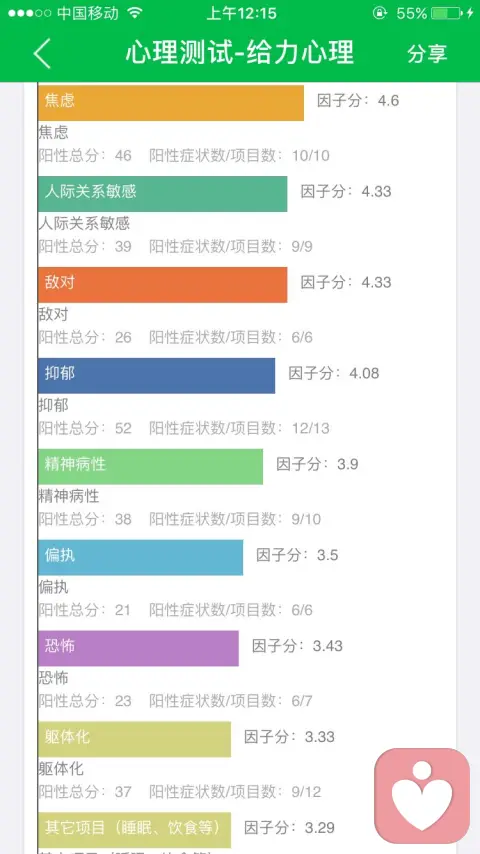Tap the signal strength dots

(29, 13)
